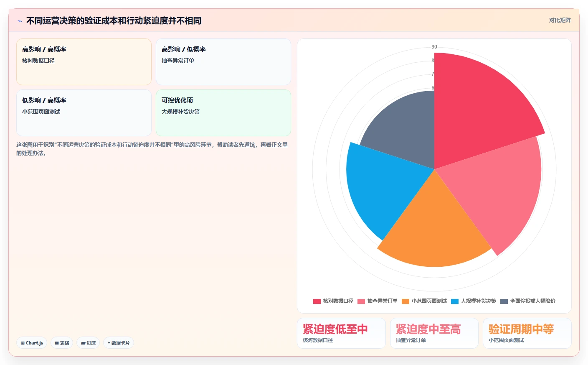This screenshot has height=365, width=588.
Task: Open the 紧迫度中至高 stat card
Action: click(x=434, y=333)
